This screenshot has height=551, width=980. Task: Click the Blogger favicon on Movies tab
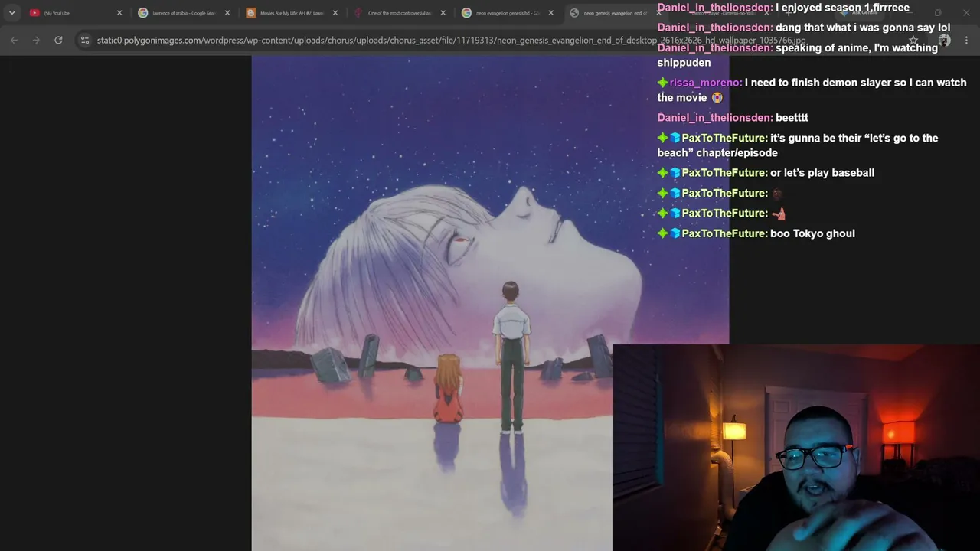pyautogui.click(x=251, y=13)
